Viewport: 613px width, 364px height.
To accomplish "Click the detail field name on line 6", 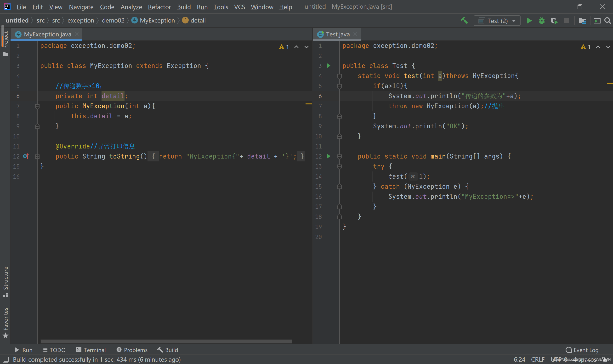I will 113,96.
